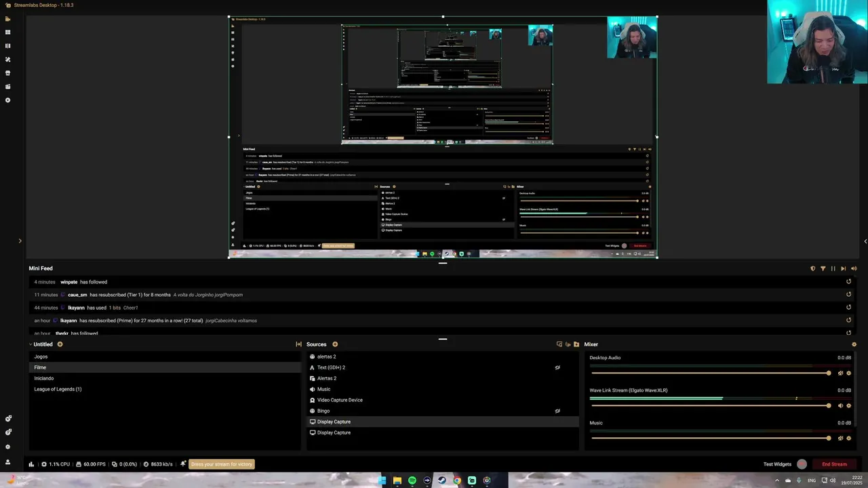Select the Video Capture Device source
This screenshot has height=488, width=868.
point(443,400)
